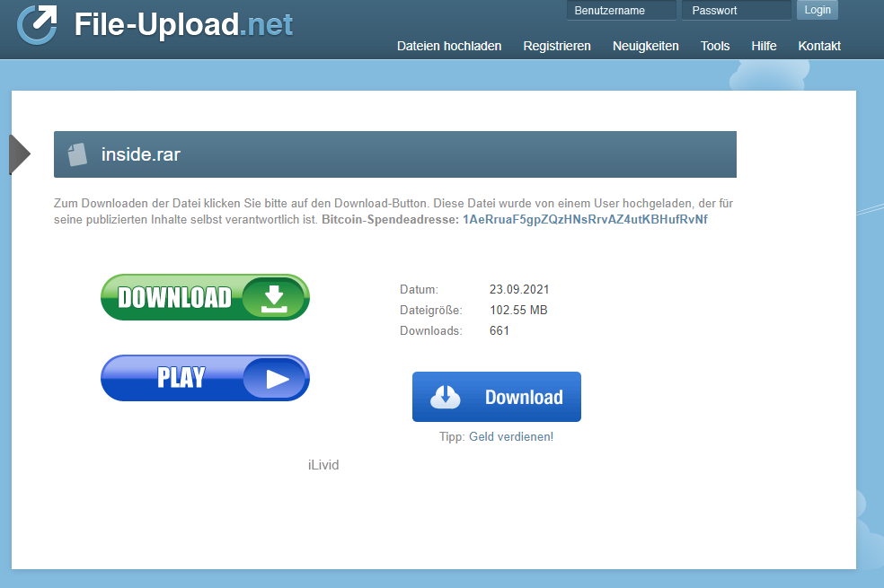Click the Dateigröße: label
The height and width of the screenshot is (588, 884).
431,311
